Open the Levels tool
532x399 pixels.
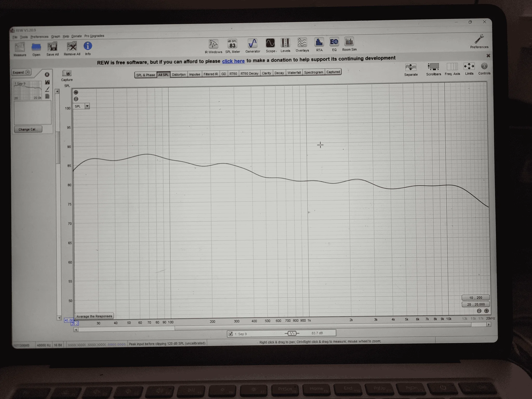pyautogui.click(x=285, y=45)
